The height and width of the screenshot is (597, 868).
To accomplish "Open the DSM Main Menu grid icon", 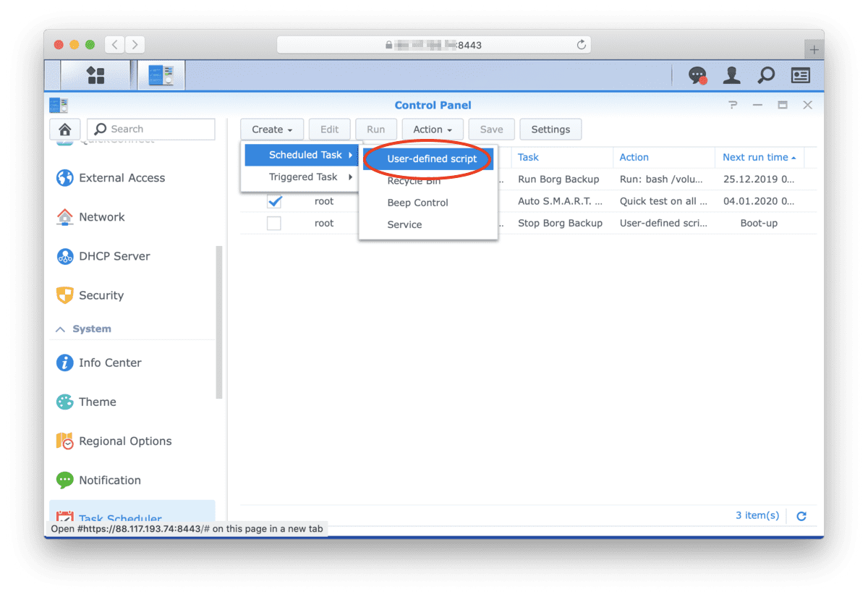I will [x=95, y=75].
